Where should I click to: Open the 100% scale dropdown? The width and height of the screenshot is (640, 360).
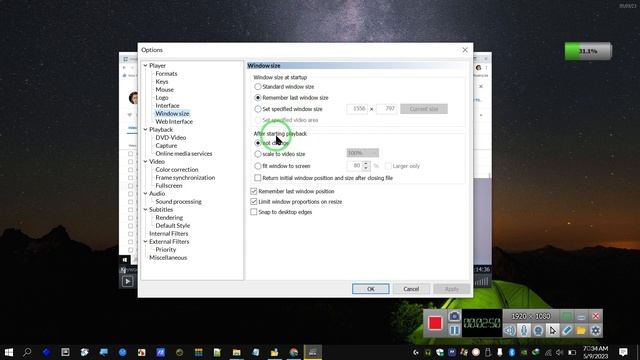[362, 153]
